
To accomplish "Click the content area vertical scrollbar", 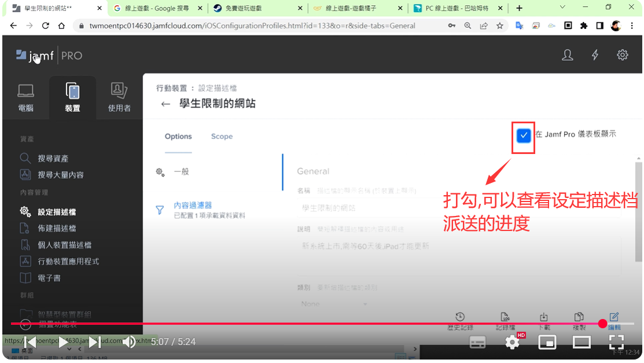I will 638,211.
